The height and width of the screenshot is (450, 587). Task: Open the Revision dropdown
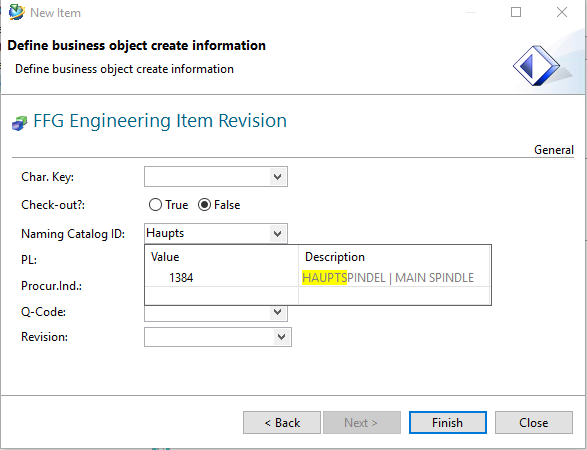click(x=282, y=337)
